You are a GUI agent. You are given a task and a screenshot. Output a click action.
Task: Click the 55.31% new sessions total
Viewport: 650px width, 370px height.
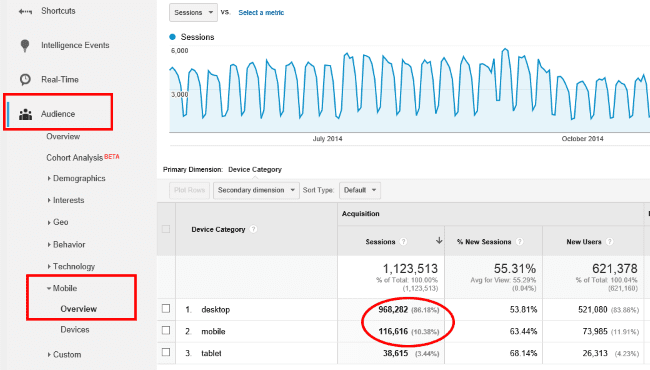(514, 268)
